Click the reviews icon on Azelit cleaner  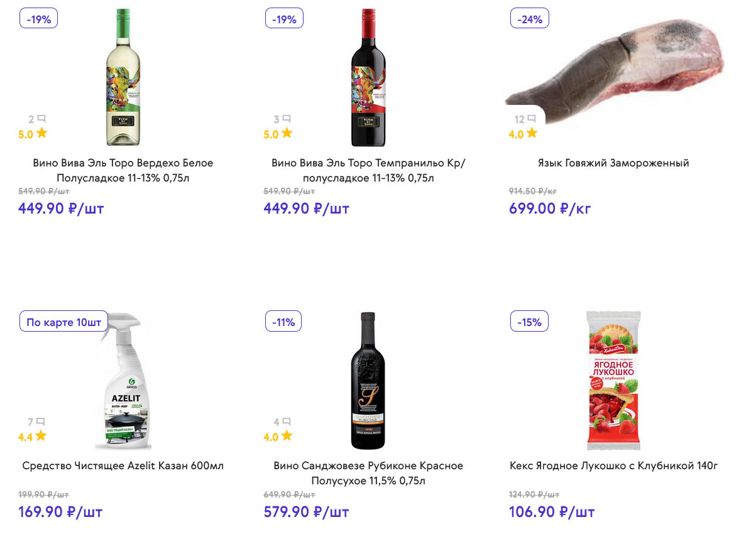point(41,422)
